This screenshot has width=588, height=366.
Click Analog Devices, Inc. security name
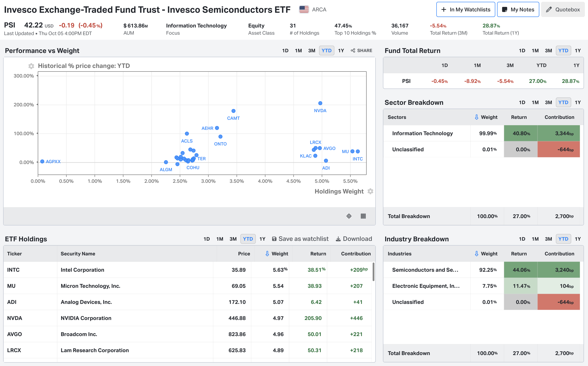86,302
